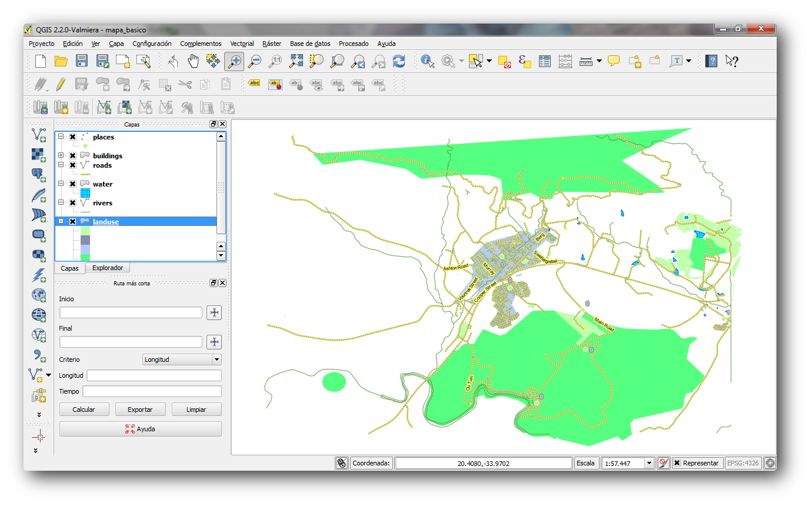Save the project with the floppy disk icon
This screenshot has width=812, height=506.
[82, 61]
